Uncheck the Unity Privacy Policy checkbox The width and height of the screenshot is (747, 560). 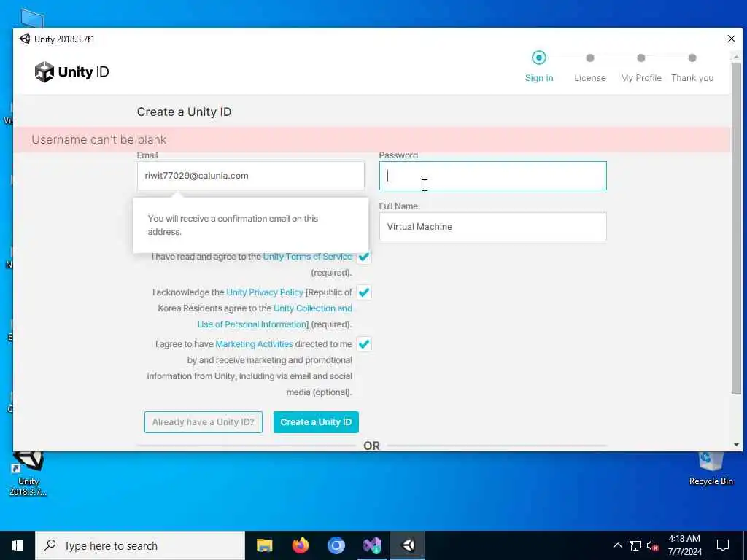point(364,292)
